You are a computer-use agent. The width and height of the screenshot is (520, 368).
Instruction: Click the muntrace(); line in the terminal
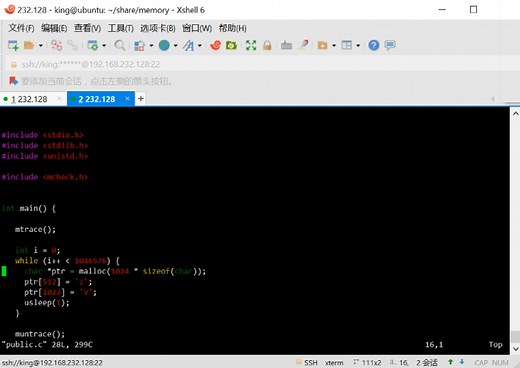pos(40,334)
